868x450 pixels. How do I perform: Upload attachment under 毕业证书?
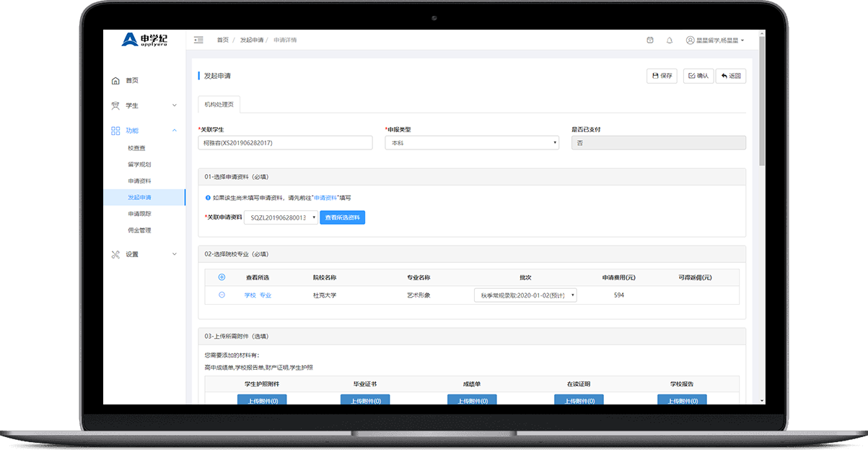point(365,399)
